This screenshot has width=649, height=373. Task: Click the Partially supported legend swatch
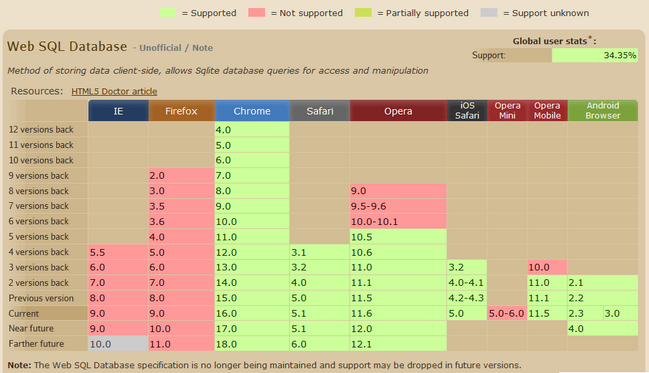pyautogui.click(x=363, y=13)
